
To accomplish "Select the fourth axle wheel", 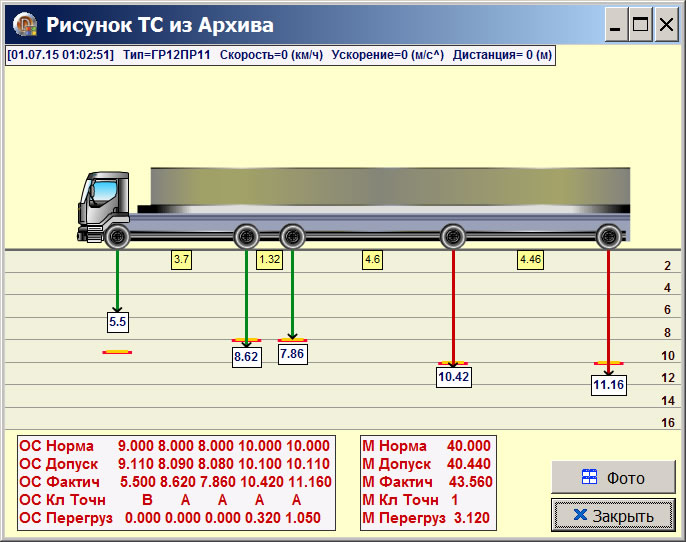I will (453, 237).
